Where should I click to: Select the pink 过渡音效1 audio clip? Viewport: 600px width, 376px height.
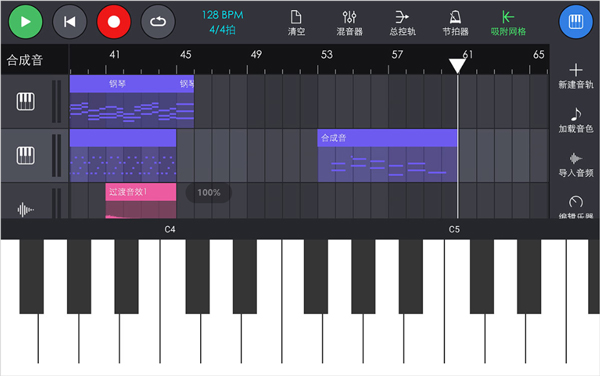click(141, 201)
